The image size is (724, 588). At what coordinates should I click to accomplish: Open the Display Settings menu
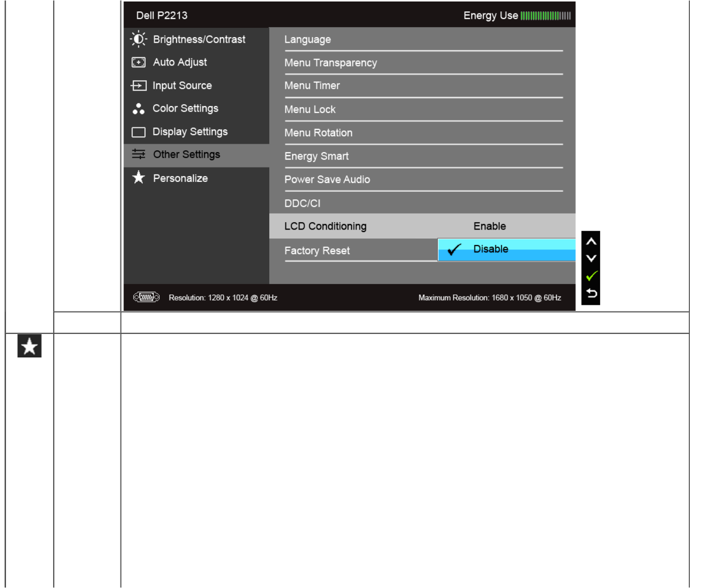(x=196, y=132)
